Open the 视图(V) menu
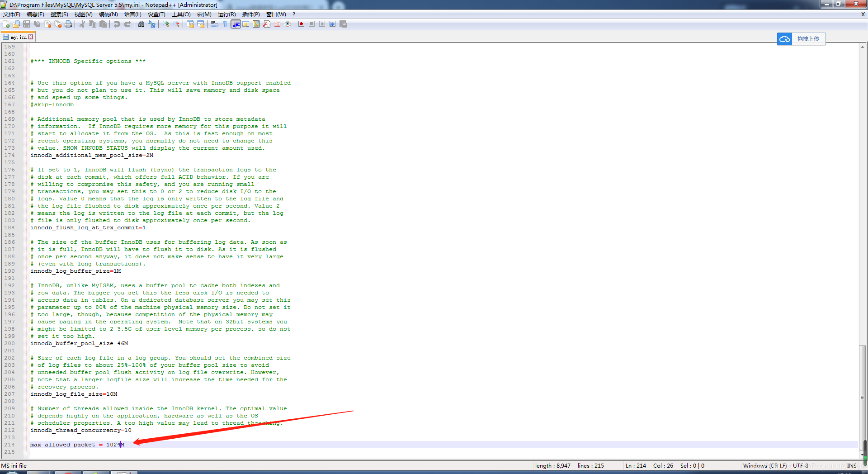This screenshot has width=868, height=474. 83,14
